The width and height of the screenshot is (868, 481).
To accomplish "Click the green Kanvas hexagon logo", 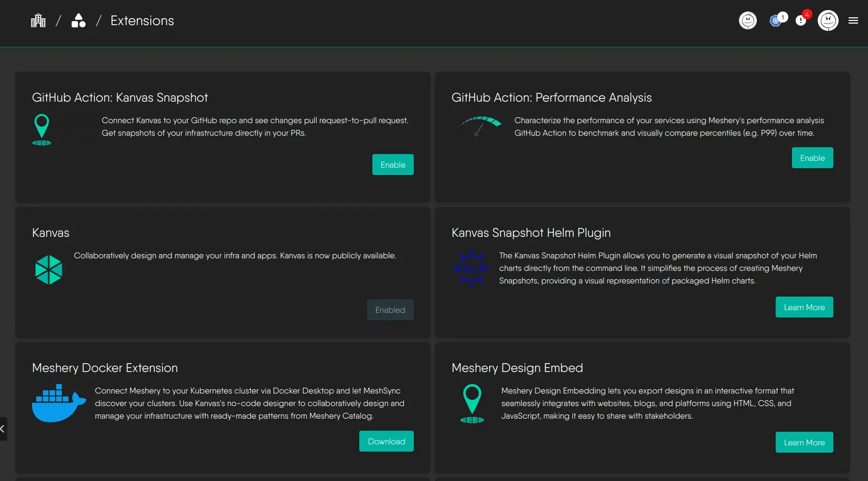I will (x=49, y=270).
